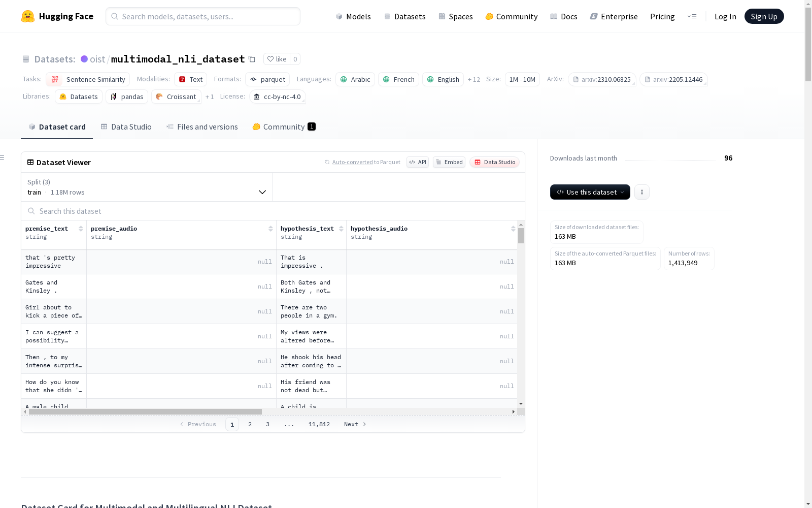This screenshot has width=812, height=508.
Task: Open Community in the top navigation
Action: coord(512,16)
